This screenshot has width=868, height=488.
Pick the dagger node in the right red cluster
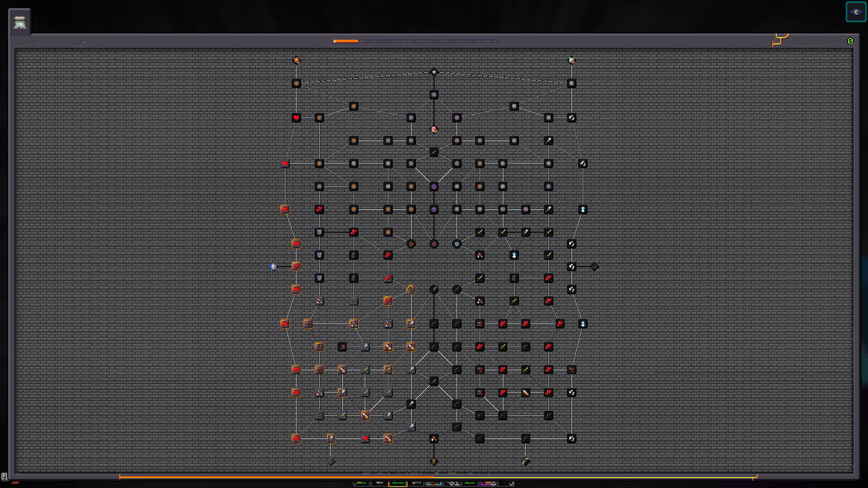coord(526,393)
